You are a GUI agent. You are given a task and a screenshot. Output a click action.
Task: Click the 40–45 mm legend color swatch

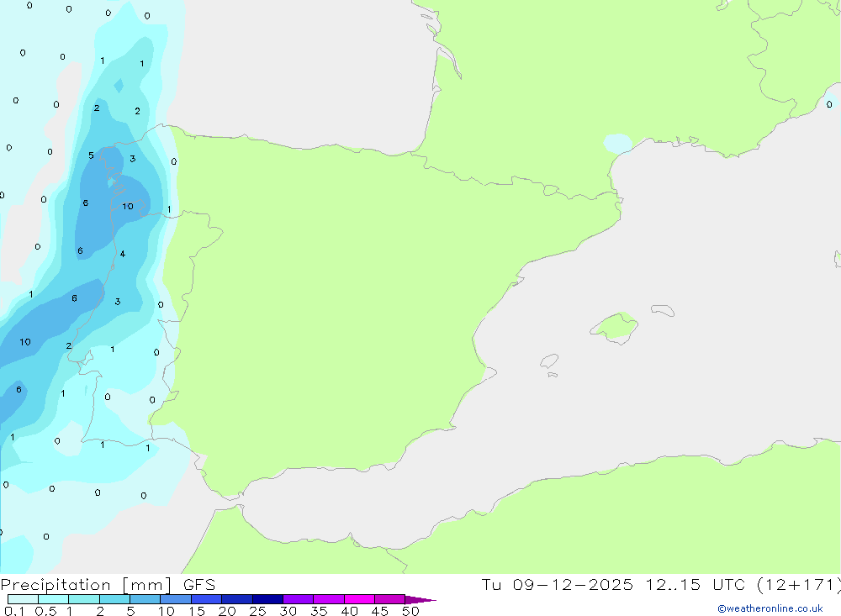point(359,599)
